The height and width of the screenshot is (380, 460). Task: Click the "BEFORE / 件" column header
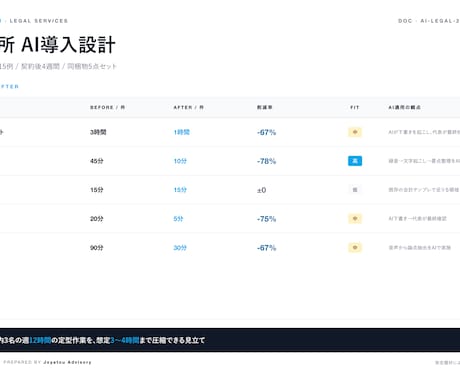pos(107,107)
